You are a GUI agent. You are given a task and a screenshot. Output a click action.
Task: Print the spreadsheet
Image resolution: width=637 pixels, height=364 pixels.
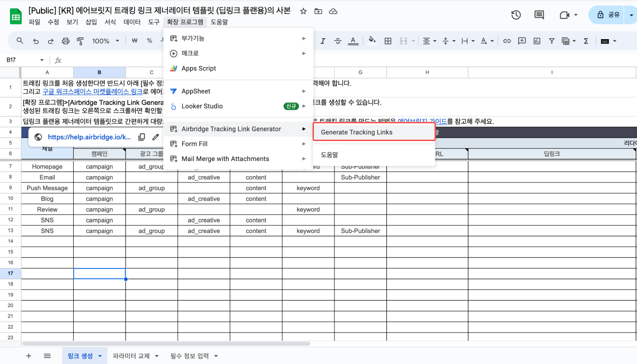[x=66, y=41]
